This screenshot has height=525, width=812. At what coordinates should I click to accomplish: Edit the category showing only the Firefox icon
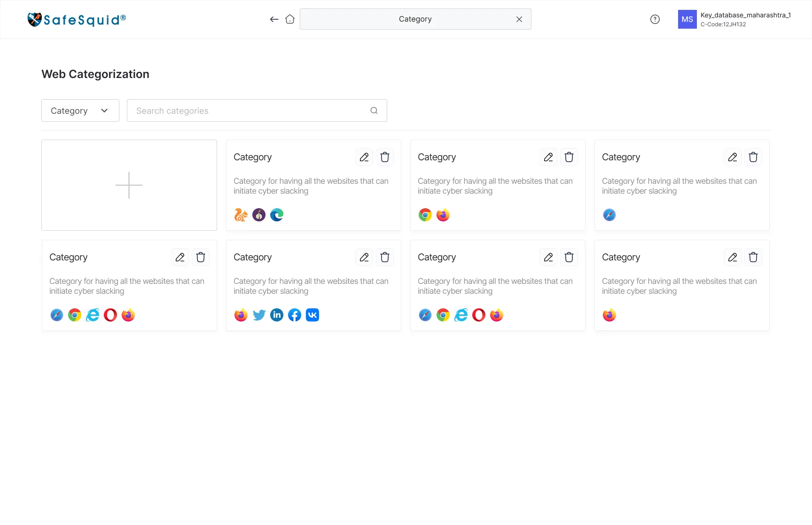click(733, 257)
